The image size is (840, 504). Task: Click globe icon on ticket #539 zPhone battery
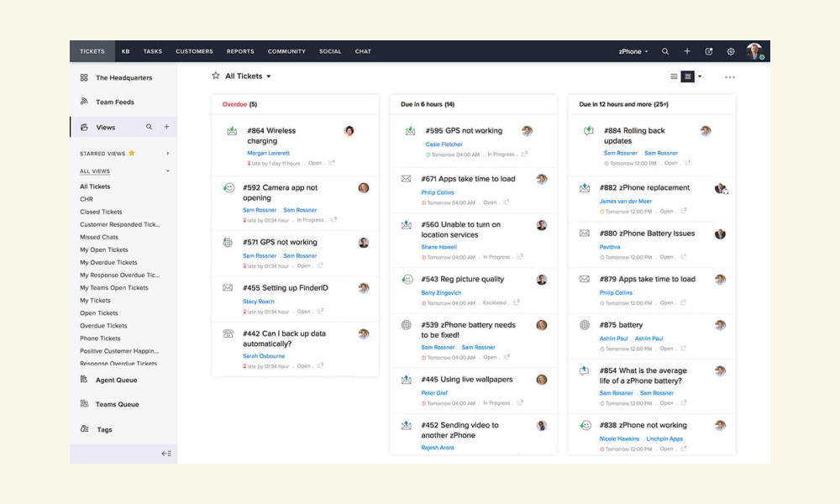click(x=406, y=324)
